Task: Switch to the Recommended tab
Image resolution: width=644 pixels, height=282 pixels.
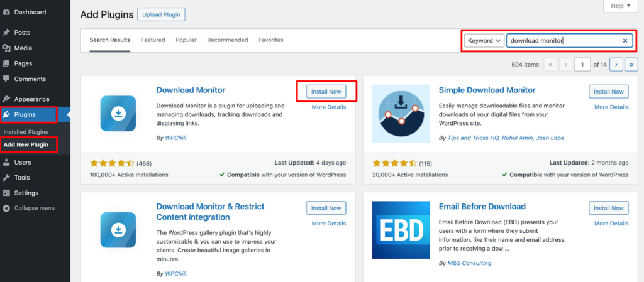Action: click(228, 40)
